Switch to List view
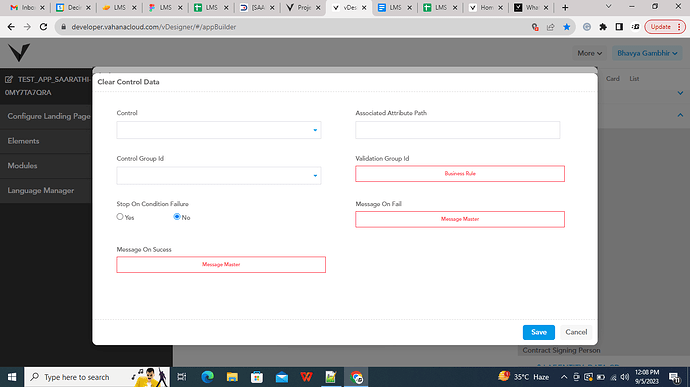Image resolution: width=690 pixels, height=387 pixels. pos(634,79)
